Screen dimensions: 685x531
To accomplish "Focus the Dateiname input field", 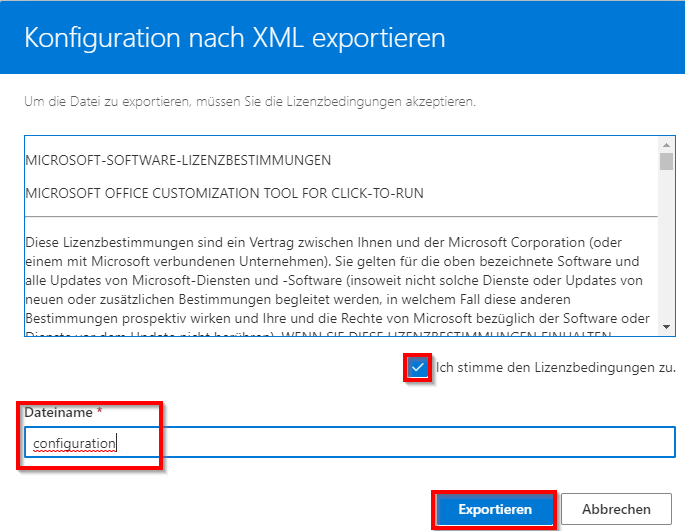I will coord(400,443).
